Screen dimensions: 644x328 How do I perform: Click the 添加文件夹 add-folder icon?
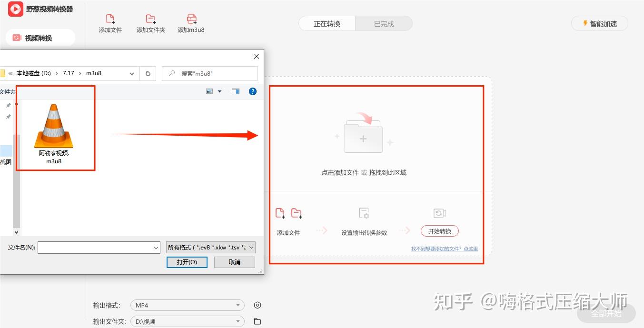click(x=150, y=18)
